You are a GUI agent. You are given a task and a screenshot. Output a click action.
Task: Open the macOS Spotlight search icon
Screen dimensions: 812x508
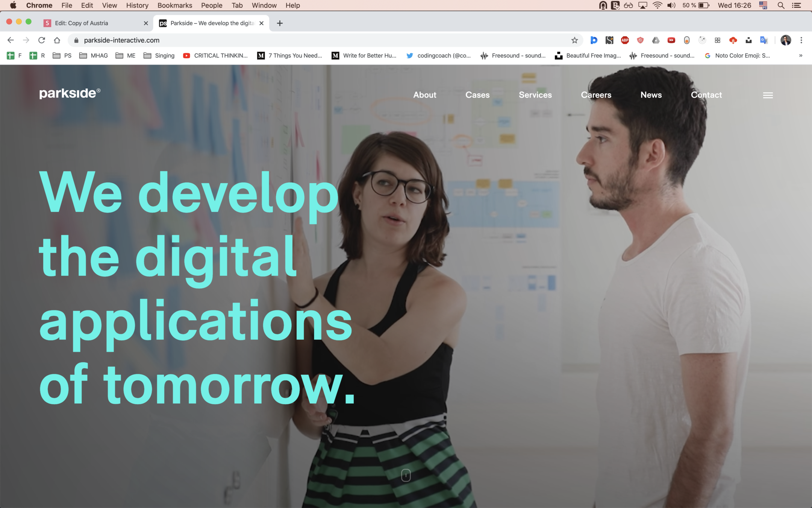781,5
